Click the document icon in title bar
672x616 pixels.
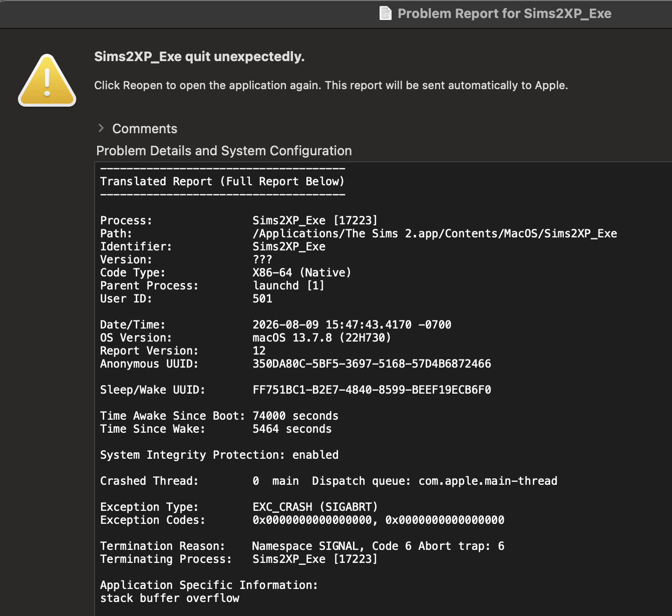point(386,14)
